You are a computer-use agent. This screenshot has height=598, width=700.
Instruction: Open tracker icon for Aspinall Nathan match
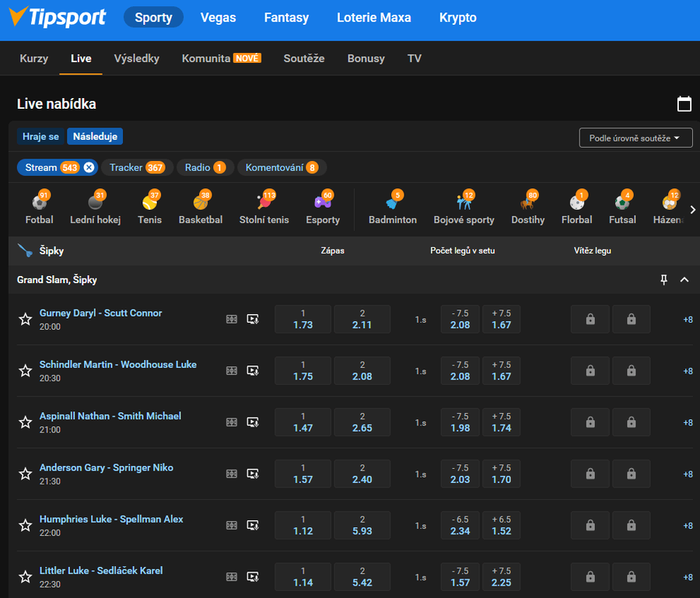(x=232, y=422)
